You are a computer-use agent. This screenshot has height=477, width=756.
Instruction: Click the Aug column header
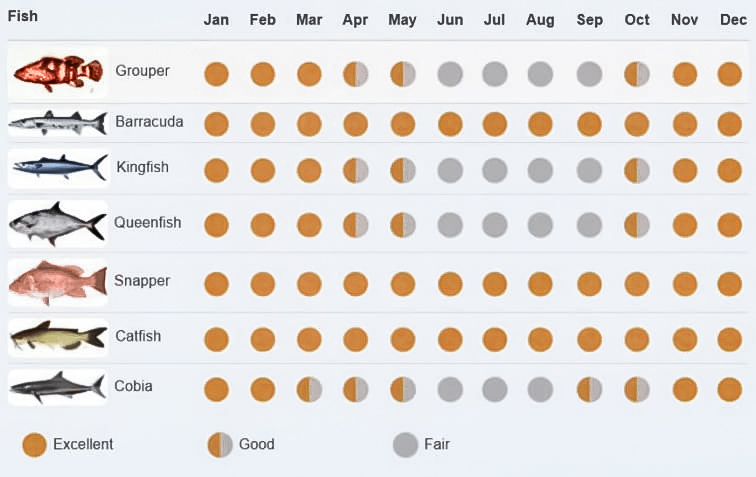(540, 19)
